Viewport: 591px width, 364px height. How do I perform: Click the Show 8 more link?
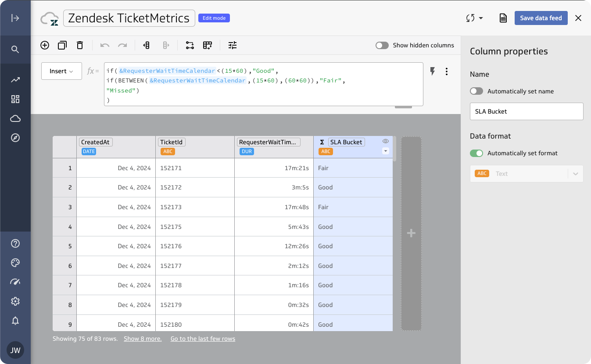click(143, 339)
